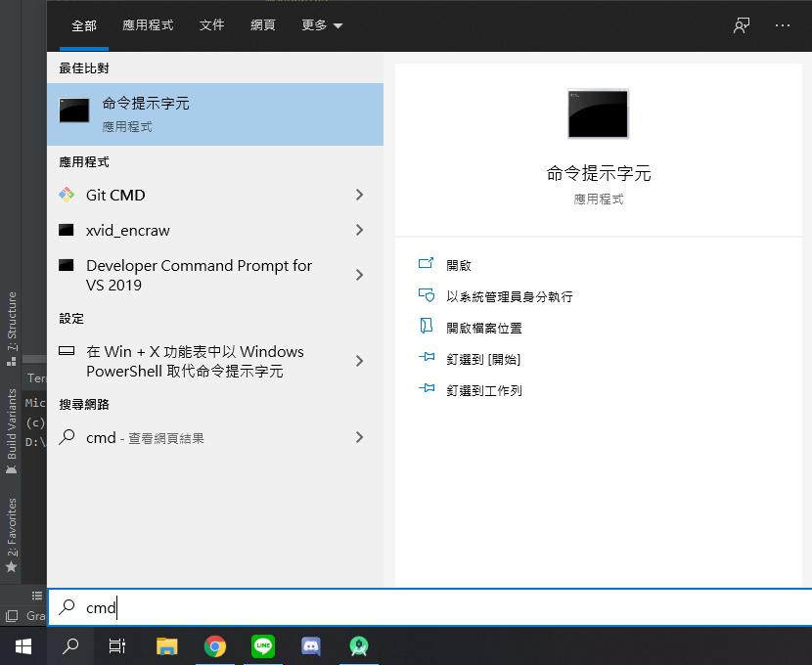Click the large 命令提示字元 preview icon

pyautogui.click(x=598, y=113)
